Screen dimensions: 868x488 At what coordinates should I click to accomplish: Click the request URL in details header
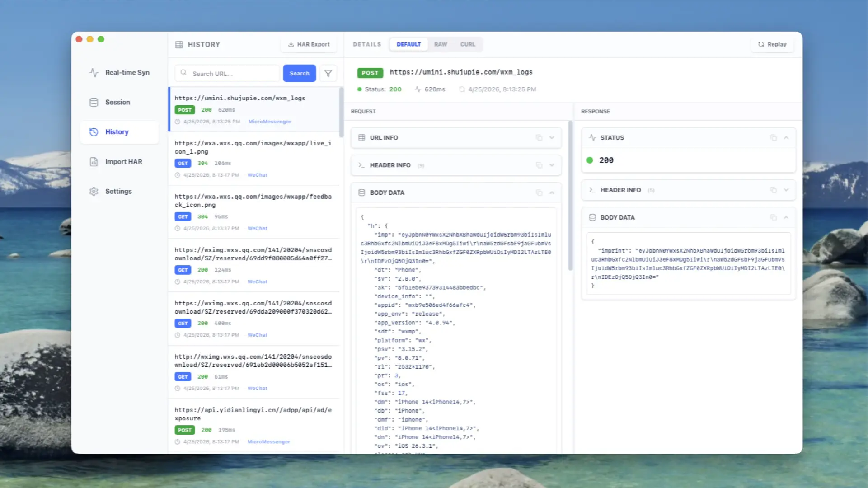pyautogui.click(x=461, y=72)
